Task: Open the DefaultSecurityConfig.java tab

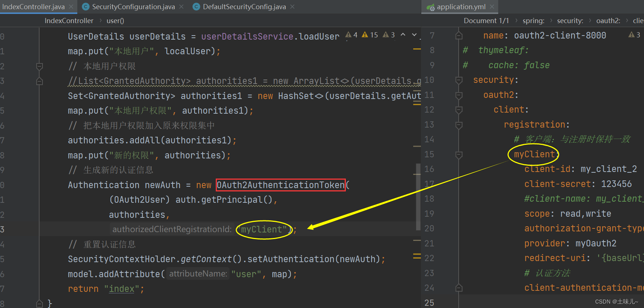Action: tap(244, 7)
